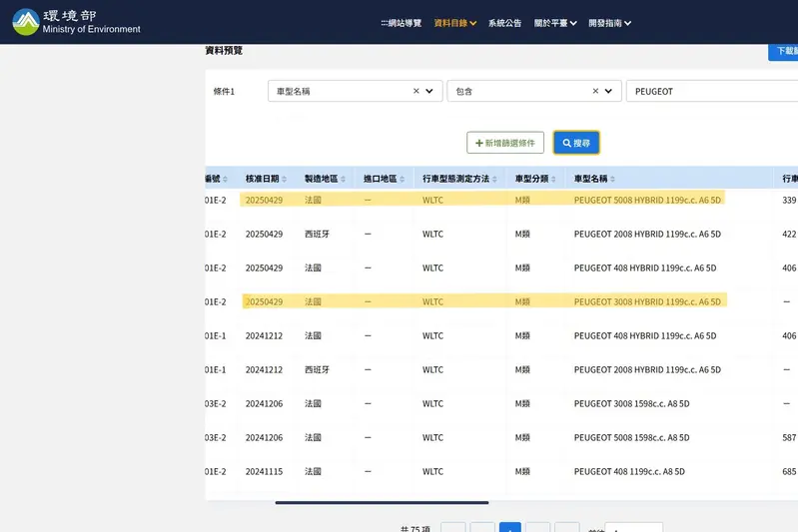Image resolution: width=798 pixels, height=532 pixels.
Task: Click the plus icon in 新增篩選條件
Action: click(479, 143)
